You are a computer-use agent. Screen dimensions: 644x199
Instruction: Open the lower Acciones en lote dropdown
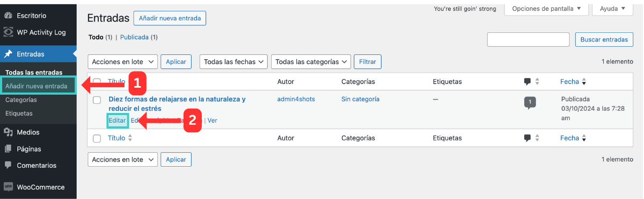122,160
